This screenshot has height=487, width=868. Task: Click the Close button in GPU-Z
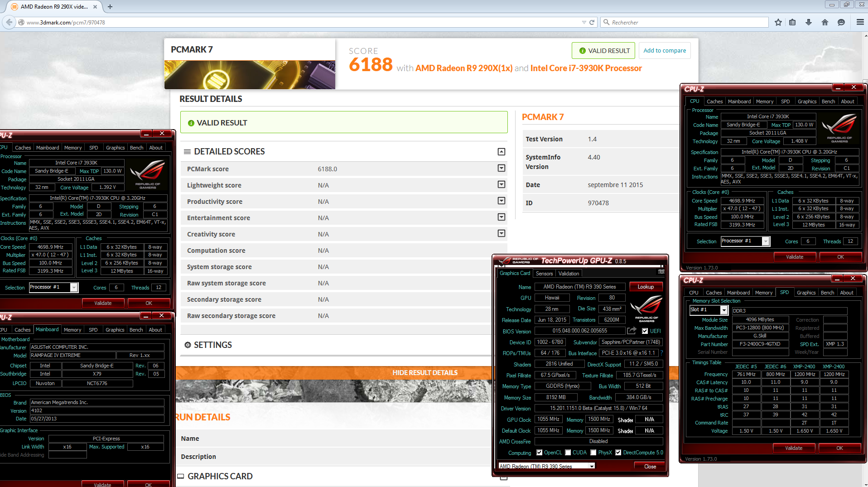tap(650, 466)
